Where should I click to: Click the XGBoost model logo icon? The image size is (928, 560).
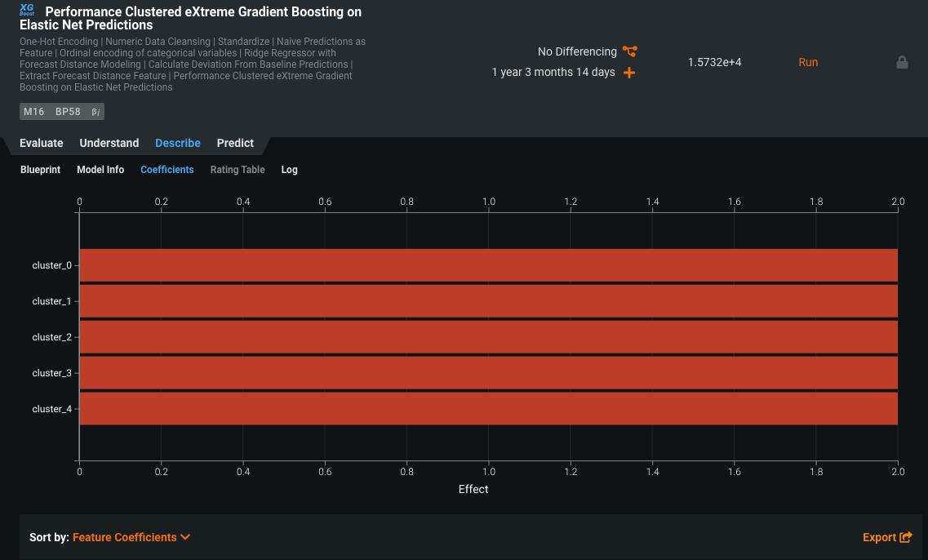27,10
